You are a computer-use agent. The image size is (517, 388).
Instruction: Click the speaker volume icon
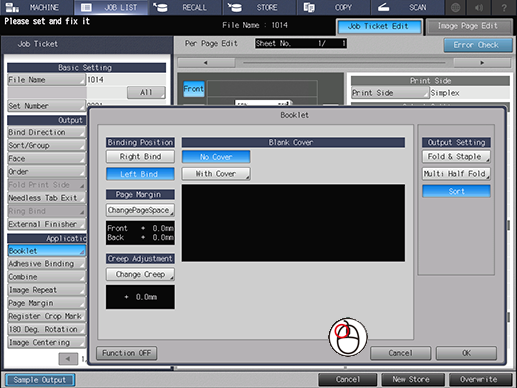pyautogui.click(x=479, y=7)
